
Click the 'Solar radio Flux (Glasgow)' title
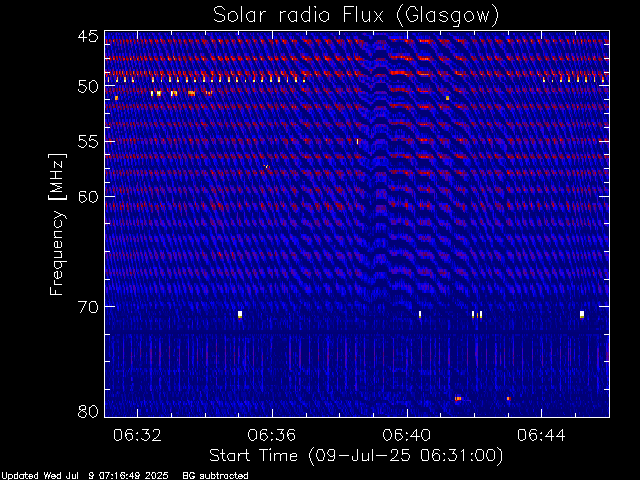click(x=356, y=15)
